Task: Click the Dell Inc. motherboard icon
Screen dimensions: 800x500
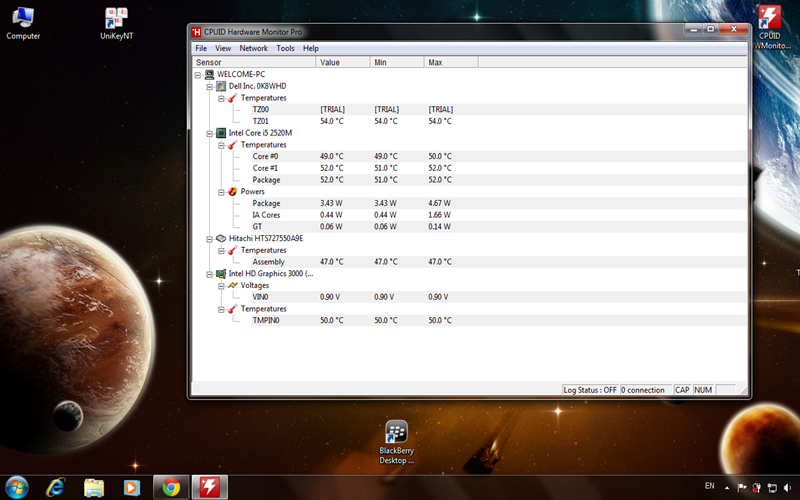Action: [221, 86]
